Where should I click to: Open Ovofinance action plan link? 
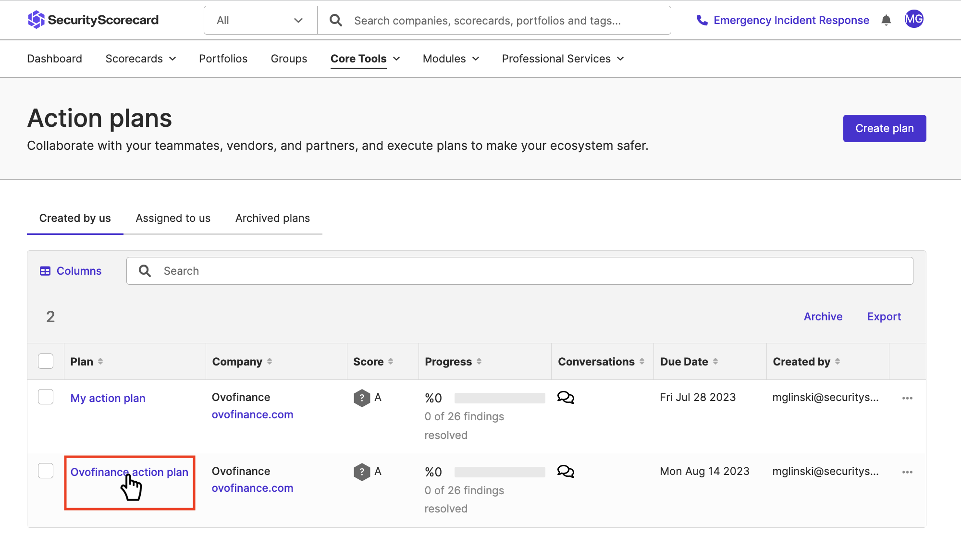tap(129, 472)
